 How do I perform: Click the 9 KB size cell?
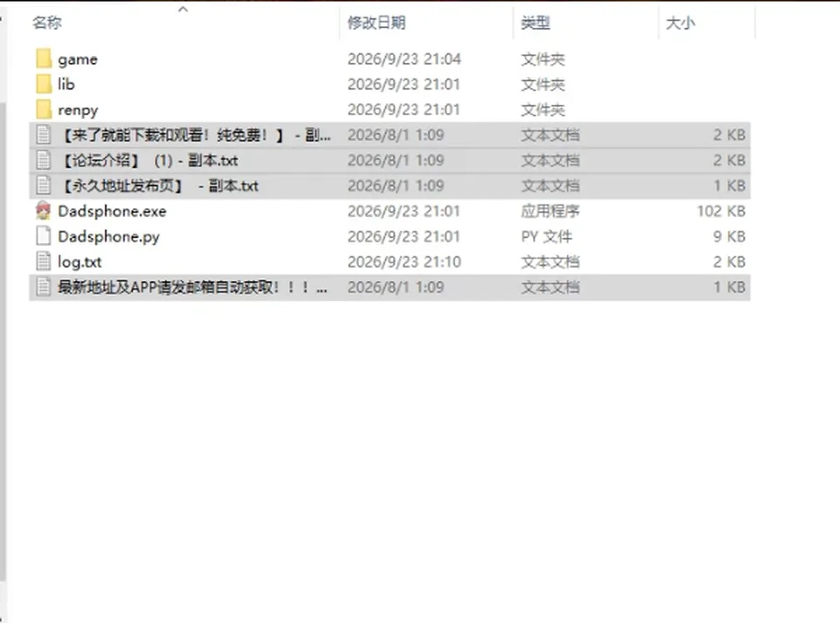729,236
